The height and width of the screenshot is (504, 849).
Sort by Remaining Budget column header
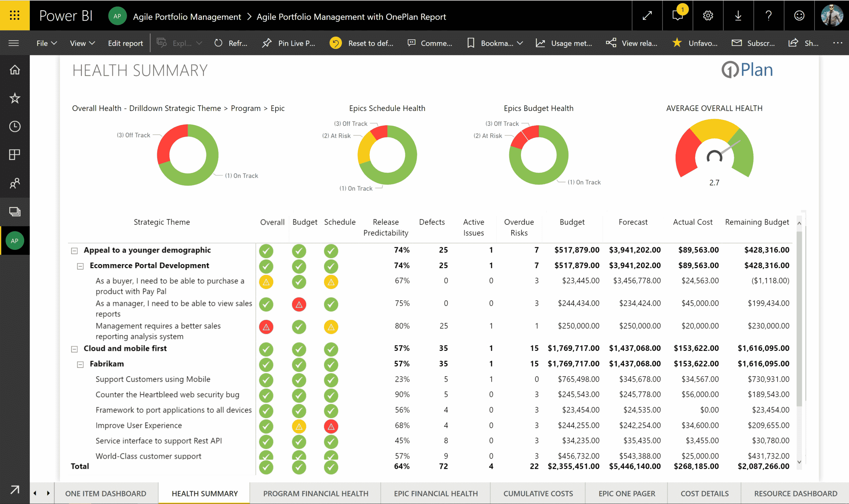(x=757, y=222)
